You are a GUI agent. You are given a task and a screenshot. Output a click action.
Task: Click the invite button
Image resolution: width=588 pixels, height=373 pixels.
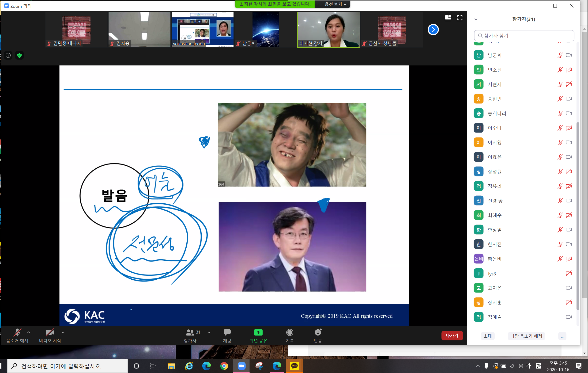pyautogui.click(x=488, y=336)
